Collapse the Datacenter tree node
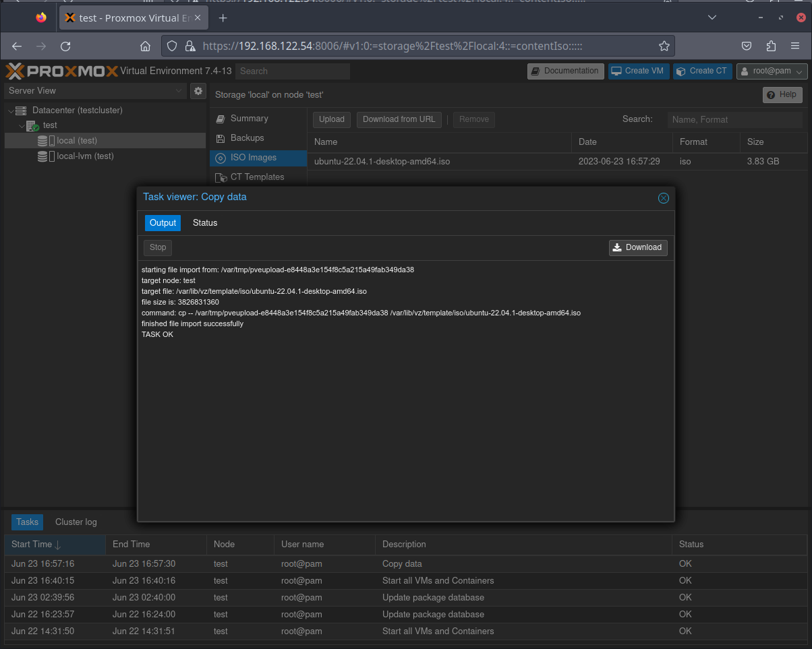 point(11,110)
